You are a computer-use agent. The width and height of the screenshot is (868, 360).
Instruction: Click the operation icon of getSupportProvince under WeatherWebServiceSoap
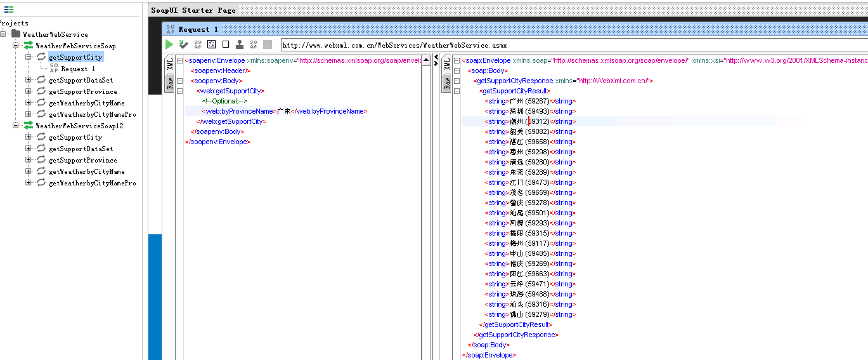tap(41, 91)
